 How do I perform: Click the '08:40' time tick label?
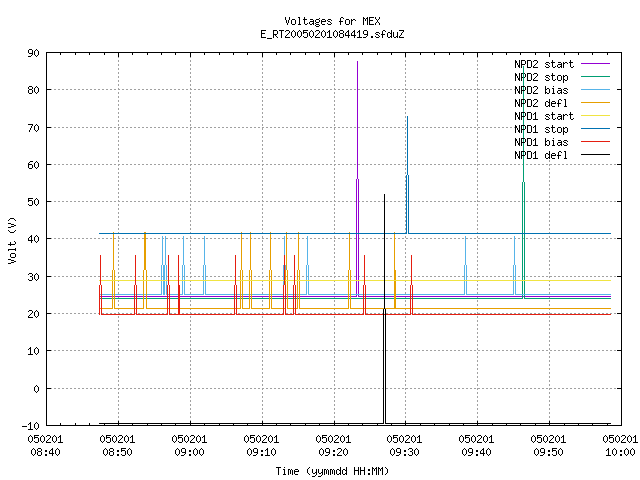pyautogui.click(x=45, y=452)
